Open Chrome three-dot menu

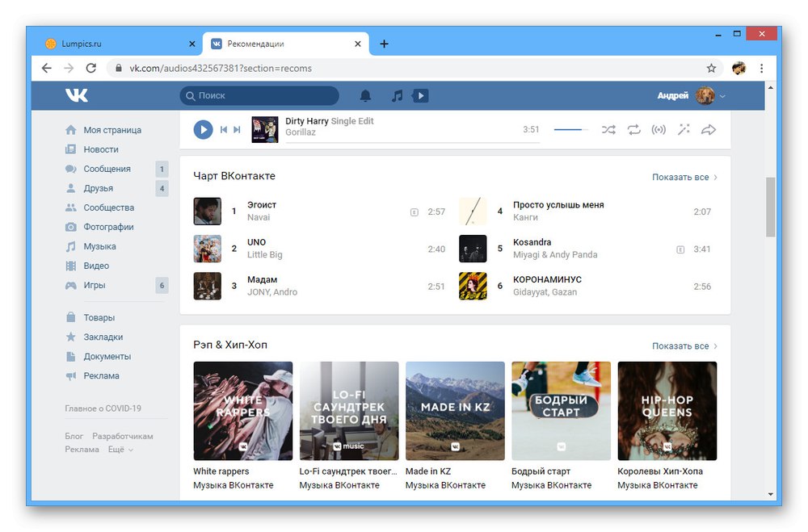(x=762, y=68)
